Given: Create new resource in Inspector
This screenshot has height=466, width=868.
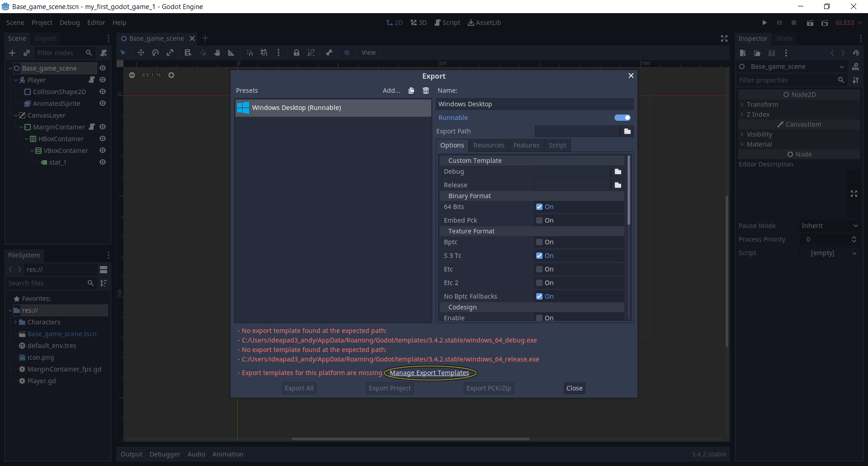Looking at the screenshot, I should (743, 53).
